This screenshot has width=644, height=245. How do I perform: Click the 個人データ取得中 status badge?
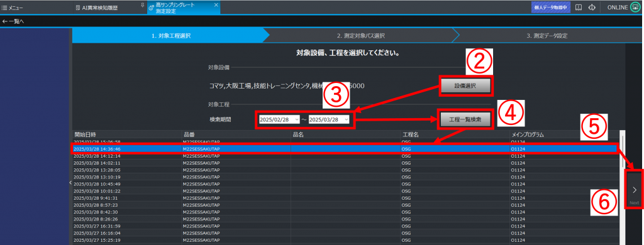tap(551, 8)
